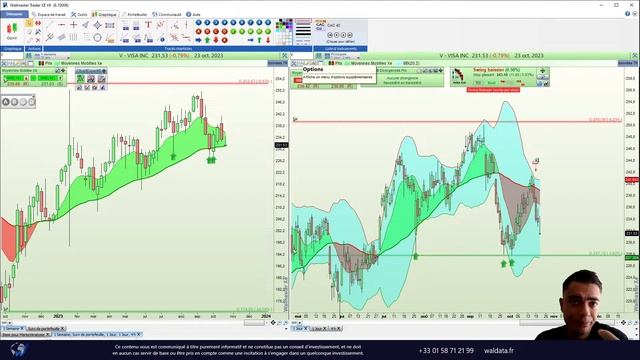The image size is (640, 360).
Task: Click the tools icon on left chart title bar
Action: click(284, 56)
